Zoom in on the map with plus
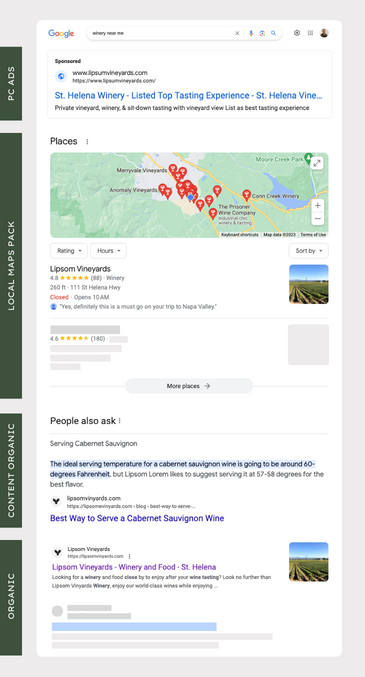The width and height of the screenshot is (365, 677). 317,206
